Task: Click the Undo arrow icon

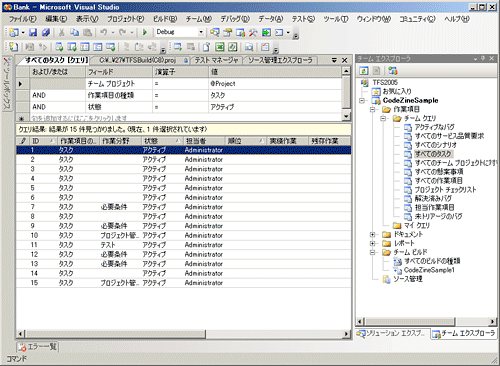Action: (104, 32)
